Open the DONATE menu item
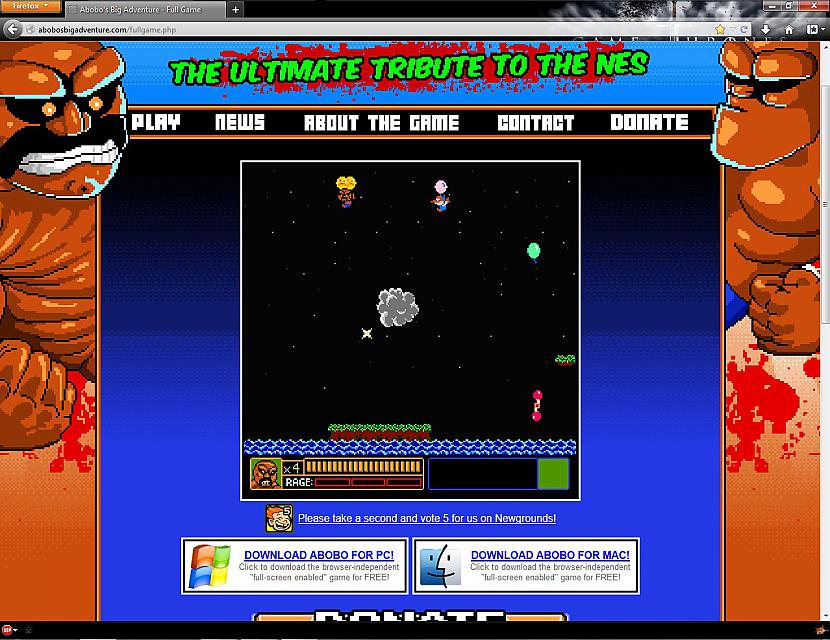This screenshot has height=640, width=830. (649, 123)
